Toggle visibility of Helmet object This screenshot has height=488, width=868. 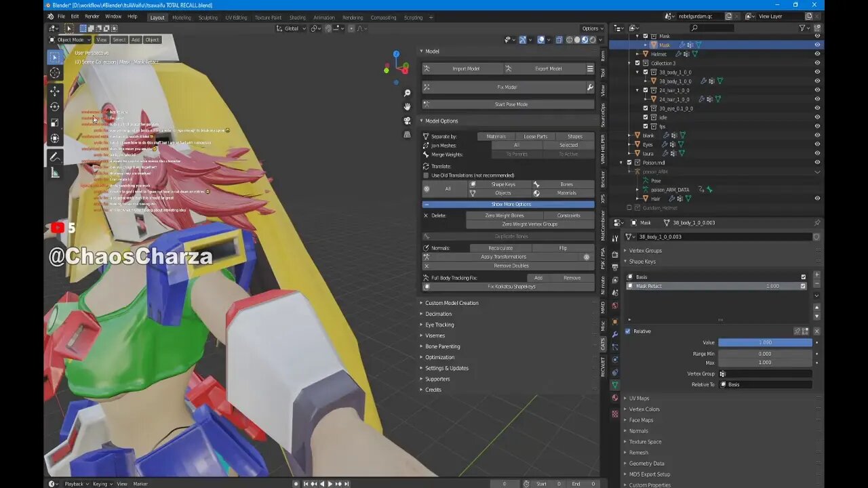[817, 54]
